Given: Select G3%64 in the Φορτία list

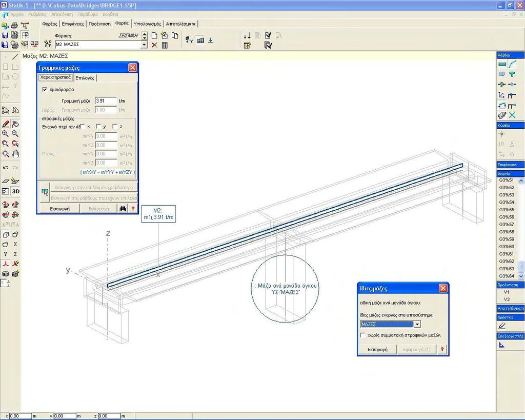Looking at the screenshot, I should coord(507,276).
